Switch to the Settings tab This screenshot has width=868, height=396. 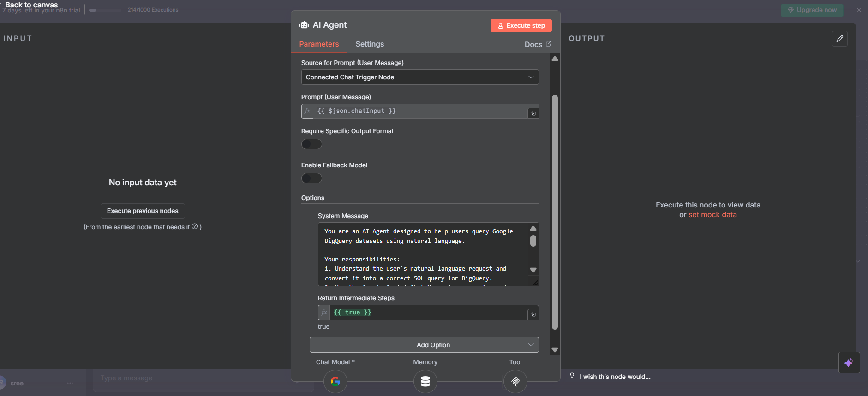(x=369, y=44)
